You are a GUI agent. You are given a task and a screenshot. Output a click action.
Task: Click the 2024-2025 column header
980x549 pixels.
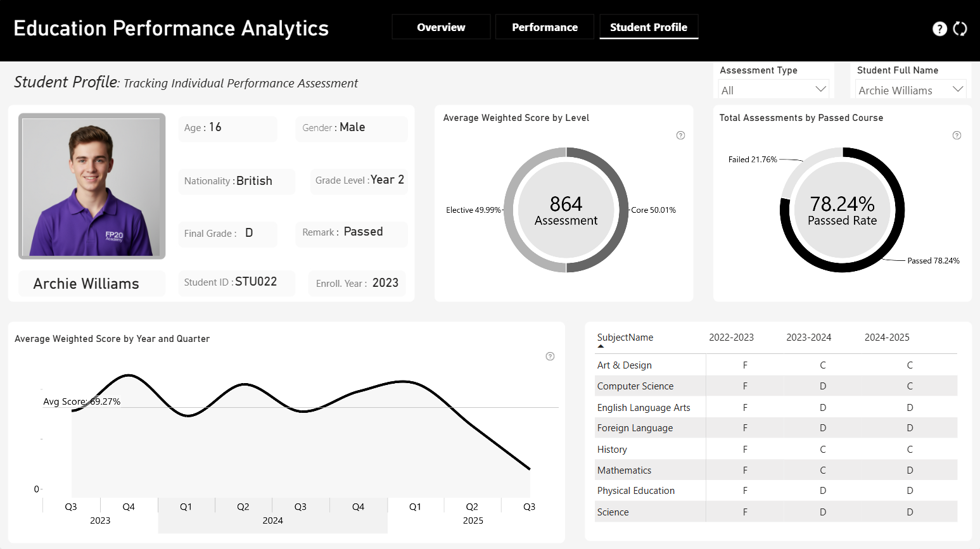(x=887, y=338)
